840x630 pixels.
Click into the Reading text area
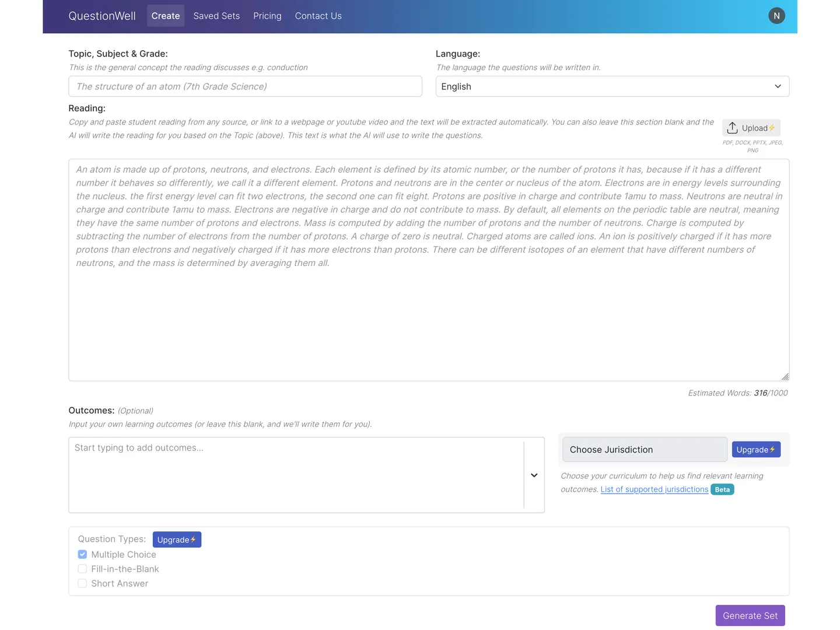pyautogui.click(x=429, y=270)
